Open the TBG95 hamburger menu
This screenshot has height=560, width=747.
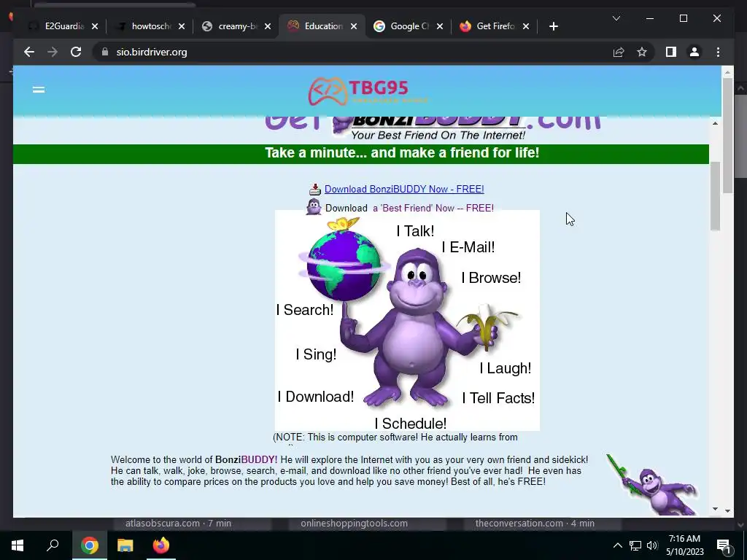39,90
